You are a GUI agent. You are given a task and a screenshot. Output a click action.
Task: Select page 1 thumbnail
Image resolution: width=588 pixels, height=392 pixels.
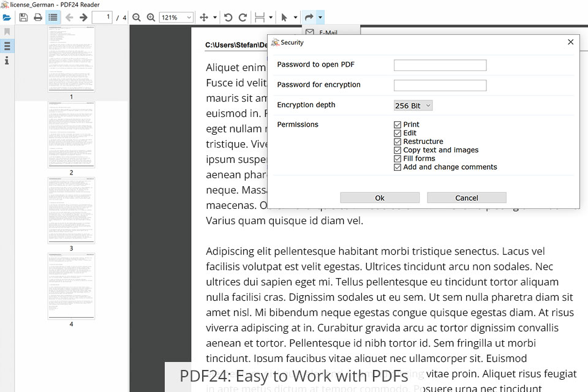point(71,59)
